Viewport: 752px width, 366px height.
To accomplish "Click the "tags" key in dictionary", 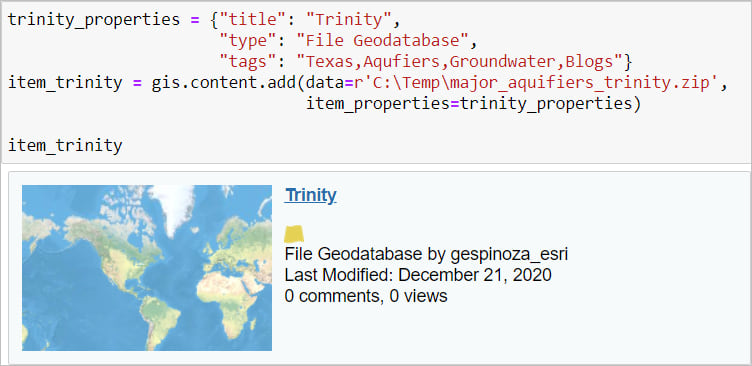I will [x=248, y=62].
